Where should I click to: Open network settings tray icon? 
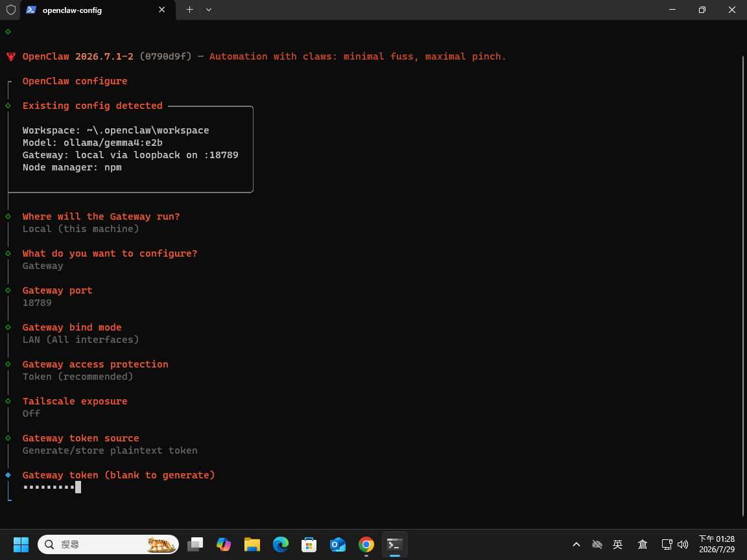pos(667,544)
